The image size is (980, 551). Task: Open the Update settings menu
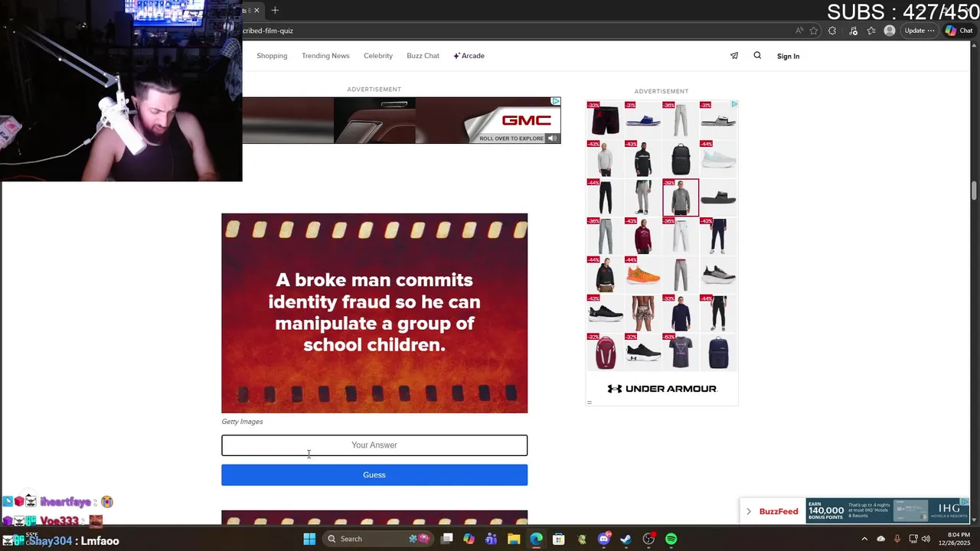920,31
